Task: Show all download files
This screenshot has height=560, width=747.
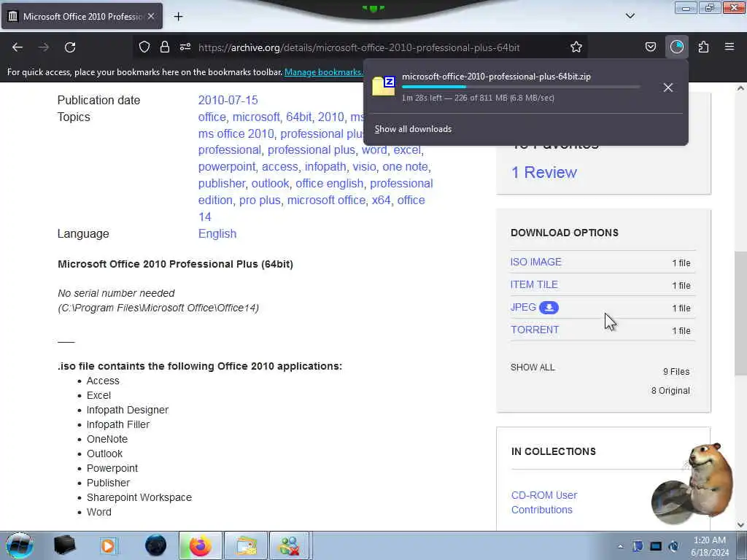Action: click(x=533, y=367)
